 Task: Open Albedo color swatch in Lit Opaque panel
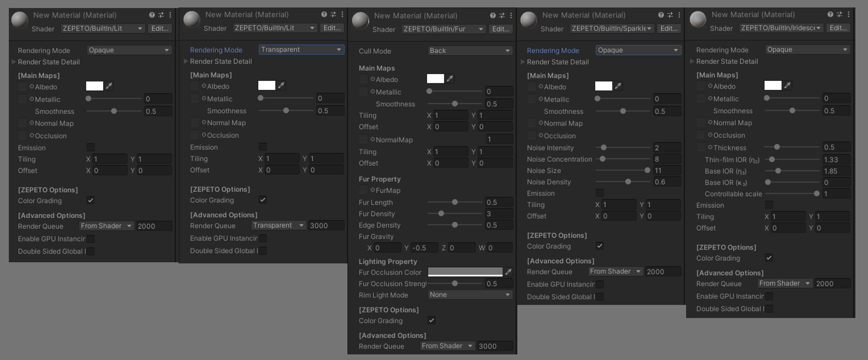95,86
